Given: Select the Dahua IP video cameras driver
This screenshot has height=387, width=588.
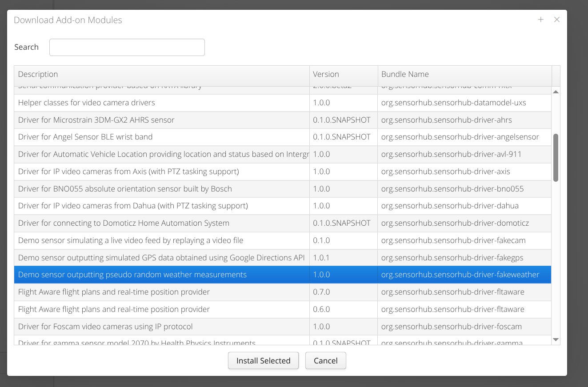Looking at the screenshot, I should [162, 206].
